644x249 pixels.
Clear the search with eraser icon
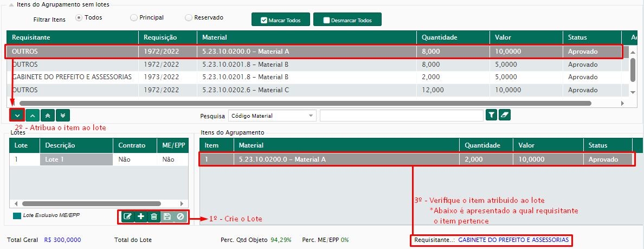point(504,115)
